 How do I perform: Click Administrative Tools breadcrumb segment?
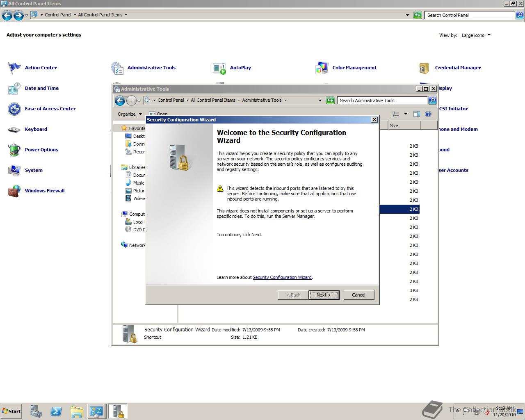pos(262,100)
